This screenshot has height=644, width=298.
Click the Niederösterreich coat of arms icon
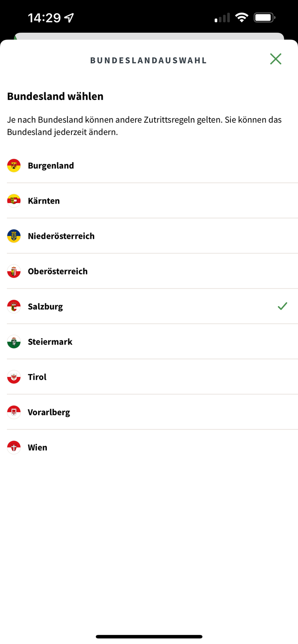pyautogui.click(x=13, y=236)
